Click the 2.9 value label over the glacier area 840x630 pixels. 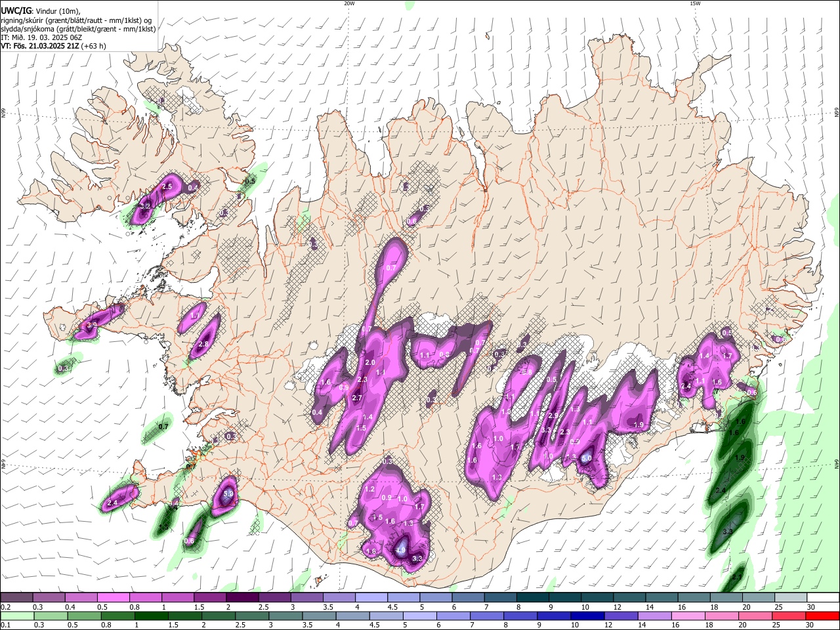pyautogui.click(x=553, y=415)
